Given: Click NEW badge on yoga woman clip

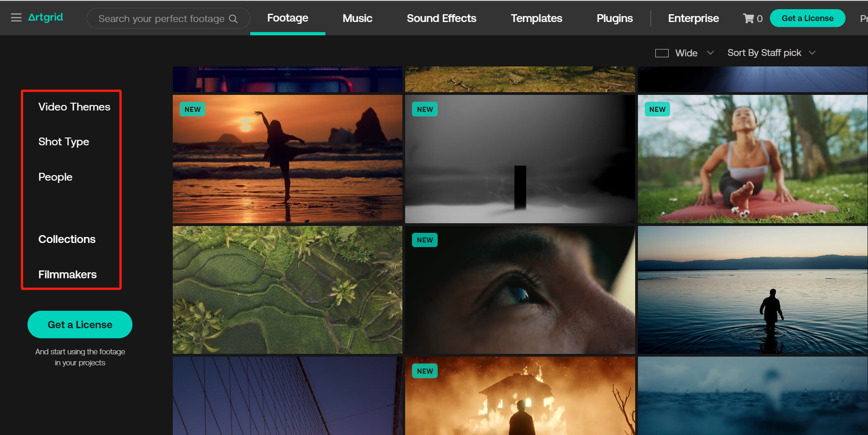Looking at the screenshot, I should pos(657,109).
